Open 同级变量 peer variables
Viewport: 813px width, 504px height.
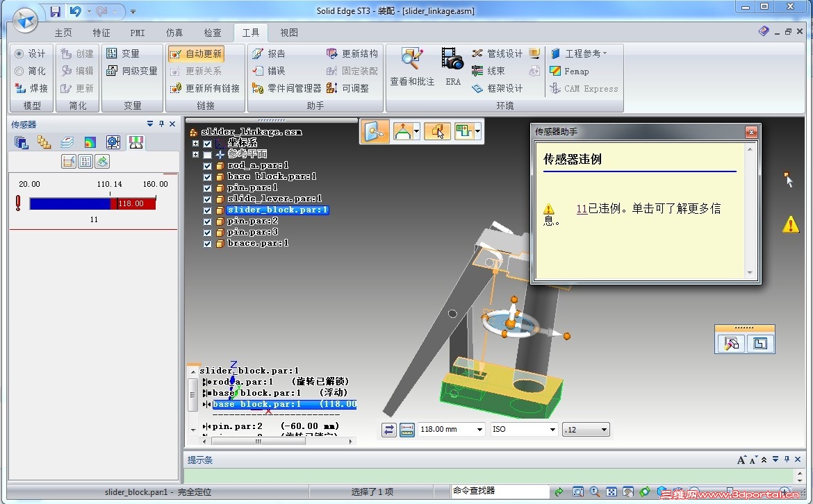click(x=132, y=71)
